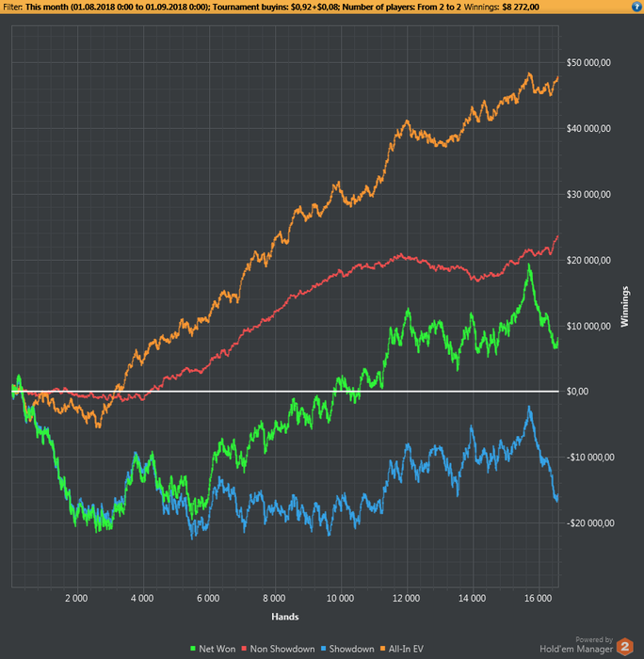Toggle the Non Showdown legend entry

click(x=278, y=649)
